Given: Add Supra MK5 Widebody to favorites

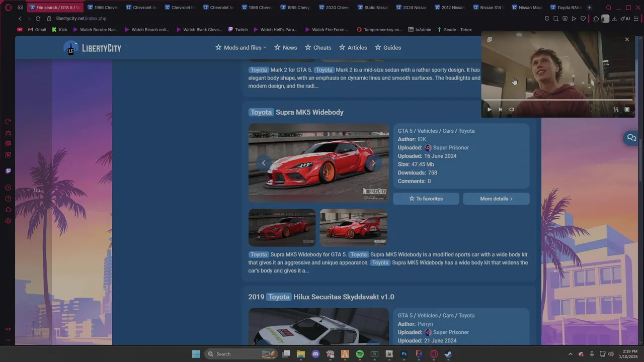Looking at the screenshot, I should click(426, 199).
